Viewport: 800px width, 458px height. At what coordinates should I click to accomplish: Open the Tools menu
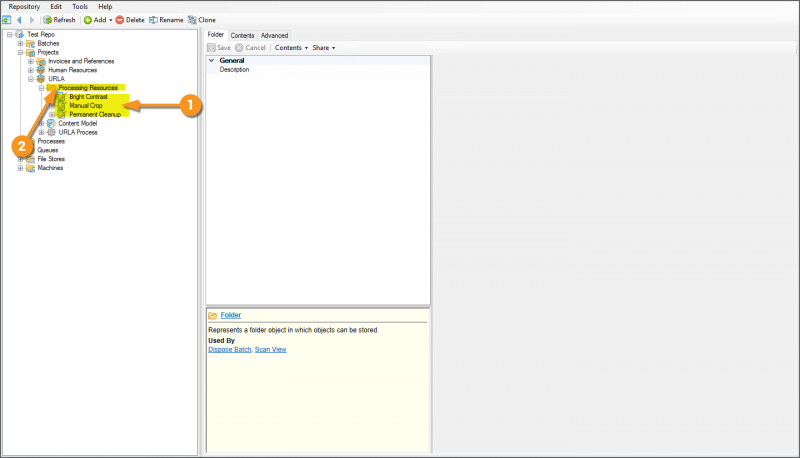[80, 6]
